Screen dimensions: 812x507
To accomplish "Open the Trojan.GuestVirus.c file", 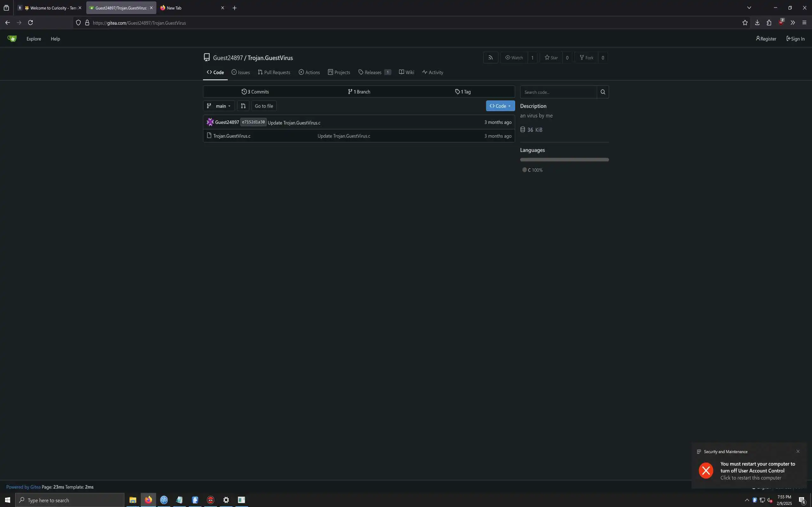I will (232, 136).
